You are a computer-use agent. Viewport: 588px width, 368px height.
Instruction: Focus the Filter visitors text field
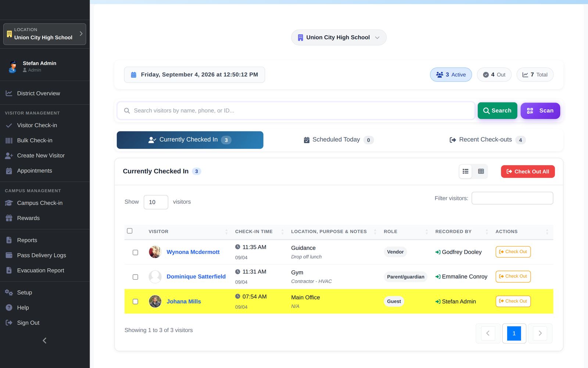(x=512, y=198)
